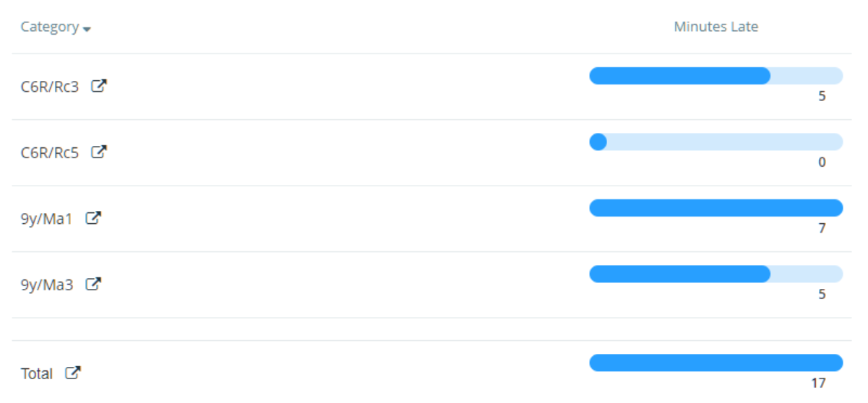868x403 pixels.
Task: Click the Category sort arrow caret
Action: pos(87,30)
